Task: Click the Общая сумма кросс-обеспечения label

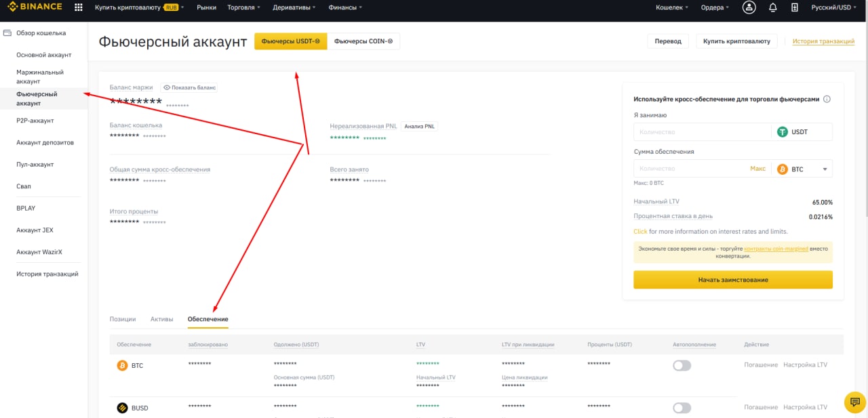Action: click(160, 169)
